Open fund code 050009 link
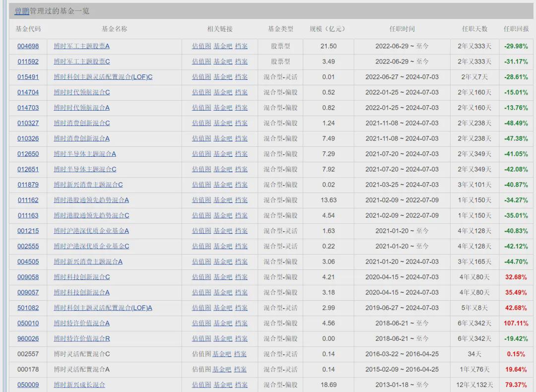 click(28, 385)
